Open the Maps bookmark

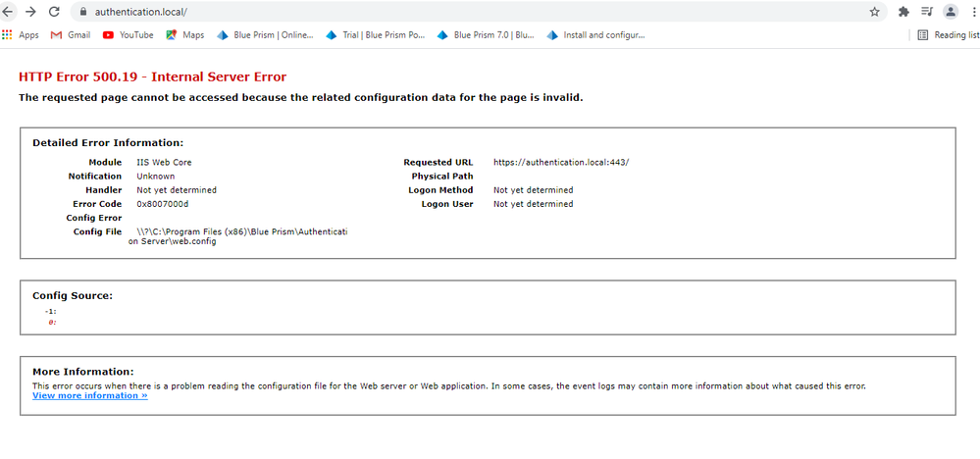(185, 35)
